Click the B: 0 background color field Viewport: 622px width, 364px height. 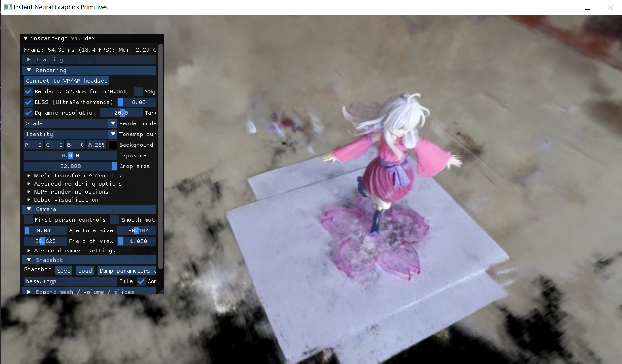click(x=75, y=145)
